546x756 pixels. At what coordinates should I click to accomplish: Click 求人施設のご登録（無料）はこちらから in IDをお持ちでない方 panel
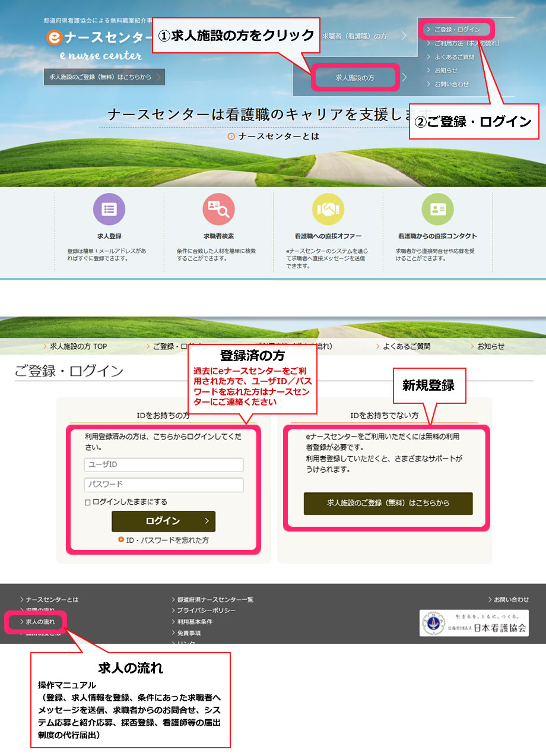pyautogui.click(x=388, y=503)
